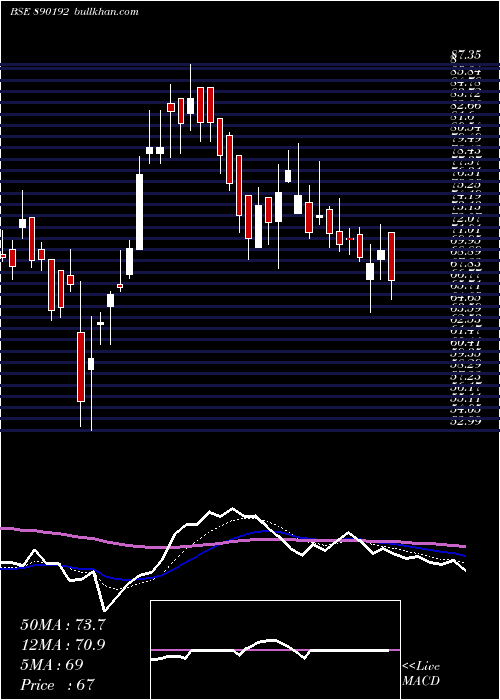Select the 72.07 price axis label

coord(466,220)
